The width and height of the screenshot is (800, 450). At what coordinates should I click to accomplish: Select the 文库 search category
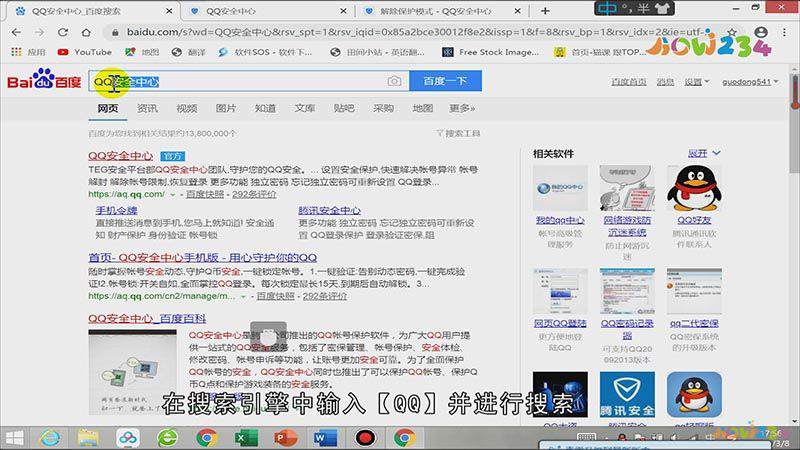(305, 108)
